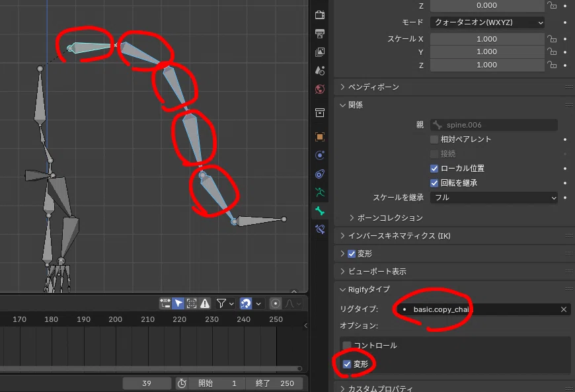Expand the ビューポート表示 panel
This screenshot has height=392, width=575.
point(342,272)
